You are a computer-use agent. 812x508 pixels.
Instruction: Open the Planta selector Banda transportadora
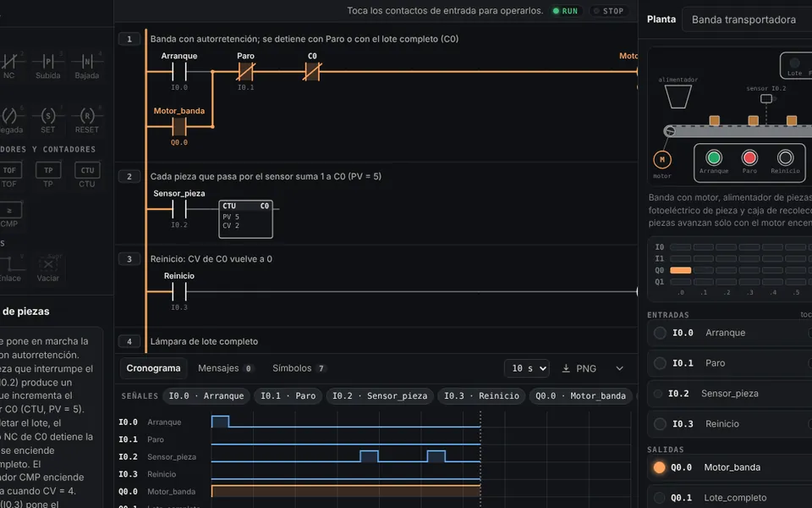tap(747, 19)
